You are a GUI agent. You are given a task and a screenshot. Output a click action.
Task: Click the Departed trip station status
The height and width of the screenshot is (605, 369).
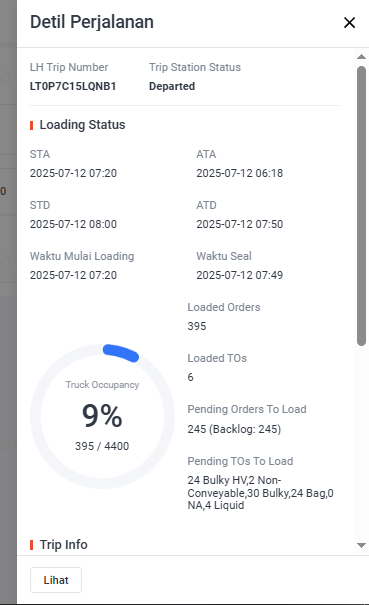pyautogui.click(x=172, y=86)
